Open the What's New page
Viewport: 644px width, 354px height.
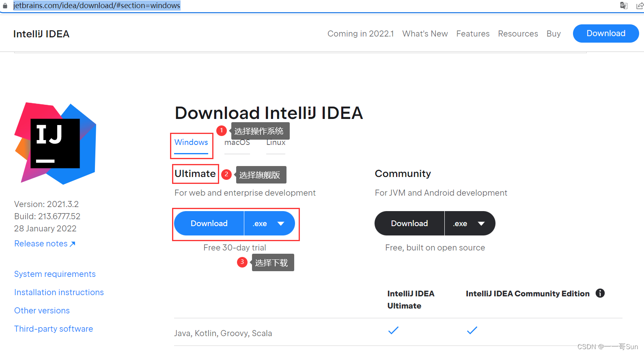pos(425,34)
